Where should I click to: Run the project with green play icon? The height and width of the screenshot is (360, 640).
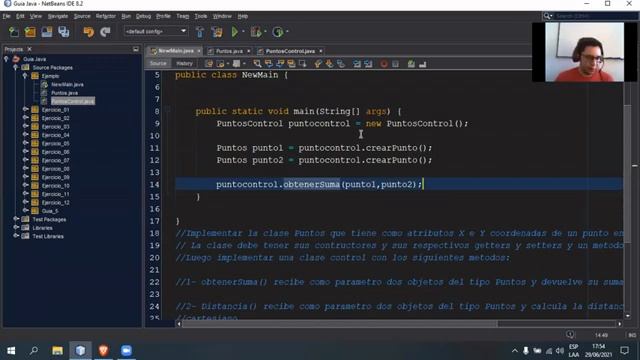235,32
